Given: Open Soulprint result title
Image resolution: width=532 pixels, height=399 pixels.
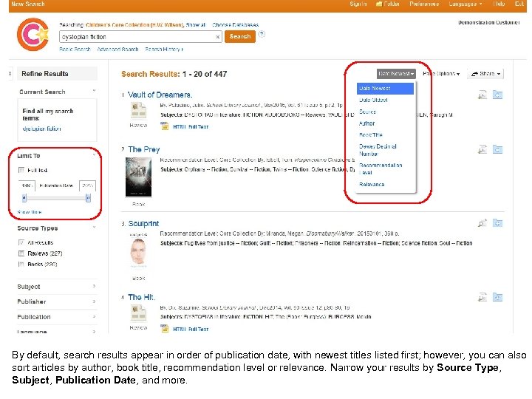Looking at the screenshot, I should [143, 224].
